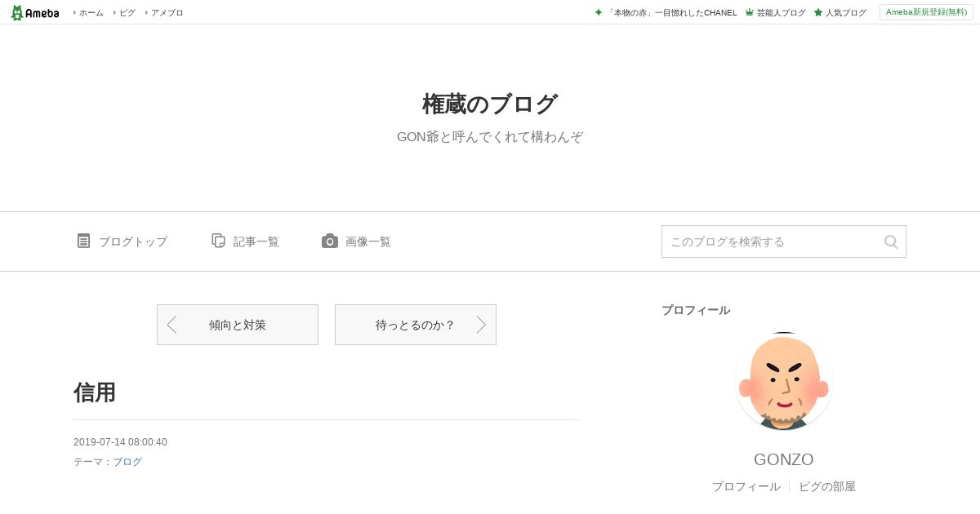Open the 「本物の赤」CHANEL promo link
The height and width of the screenshot is (514, 980).
pyautogui.click(x=671, y=13)
